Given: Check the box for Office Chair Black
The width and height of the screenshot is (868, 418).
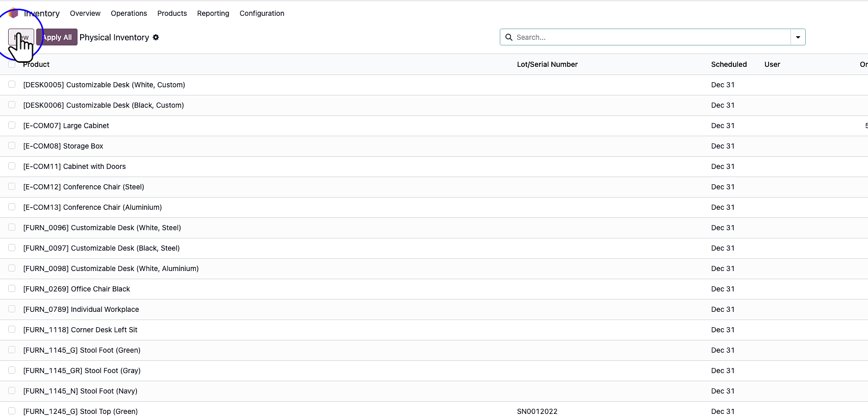Looking at the screenshot, I should pyautogui.click(x=12, y=289).
